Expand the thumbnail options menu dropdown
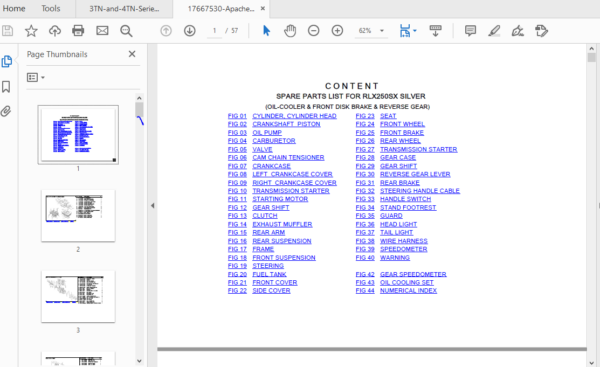 pos(36,78)
